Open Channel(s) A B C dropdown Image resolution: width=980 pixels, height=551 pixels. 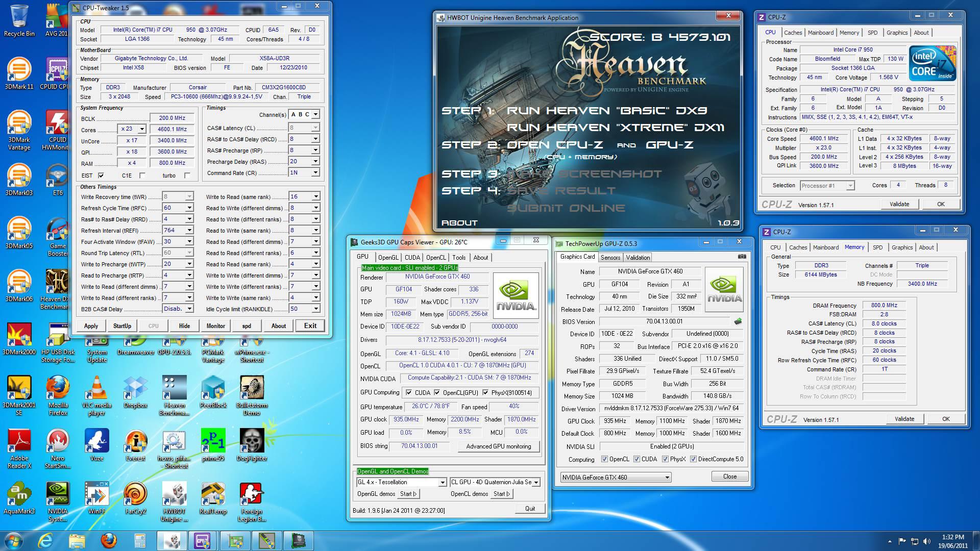click(x=315, y=114)
